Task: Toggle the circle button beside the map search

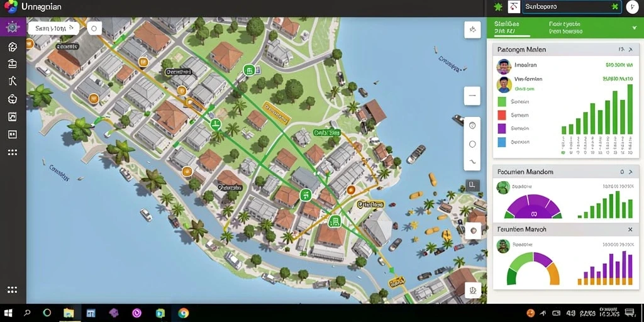Action: point(94,28)
